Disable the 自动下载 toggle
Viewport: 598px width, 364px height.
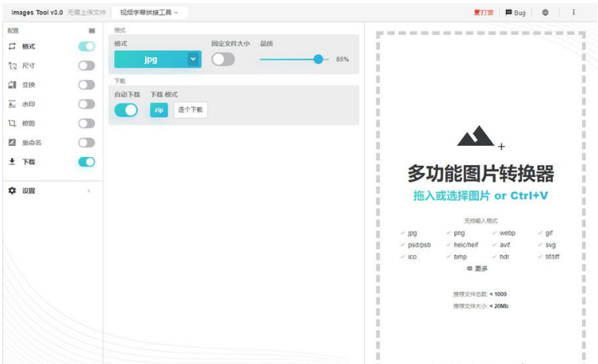[x=126, y=109]
